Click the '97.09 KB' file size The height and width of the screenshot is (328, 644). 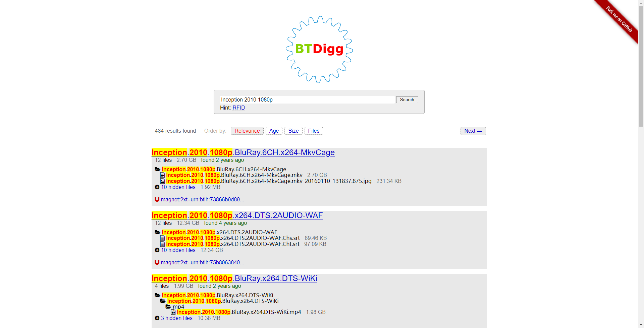click(315, 244)
